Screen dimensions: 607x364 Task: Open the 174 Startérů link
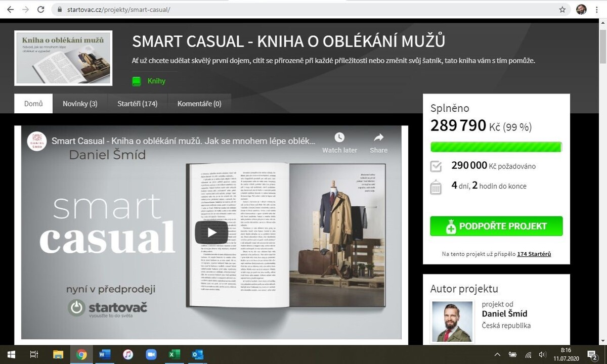(534, 254)
